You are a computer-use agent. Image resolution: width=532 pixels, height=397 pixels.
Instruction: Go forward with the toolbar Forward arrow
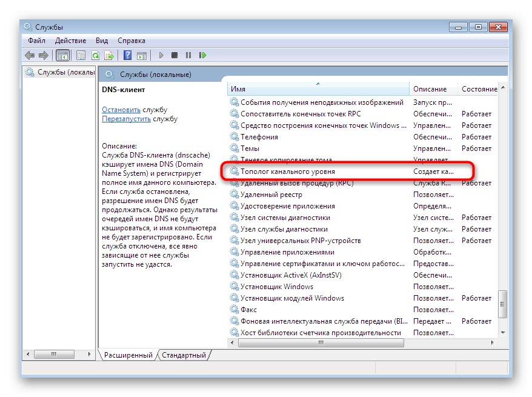click(44, 55)
